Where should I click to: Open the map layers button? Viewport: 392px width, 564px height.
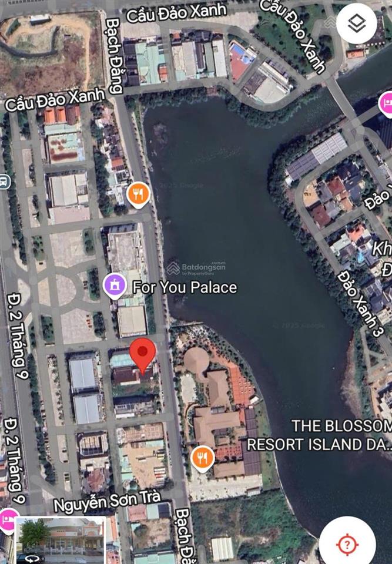356,23
